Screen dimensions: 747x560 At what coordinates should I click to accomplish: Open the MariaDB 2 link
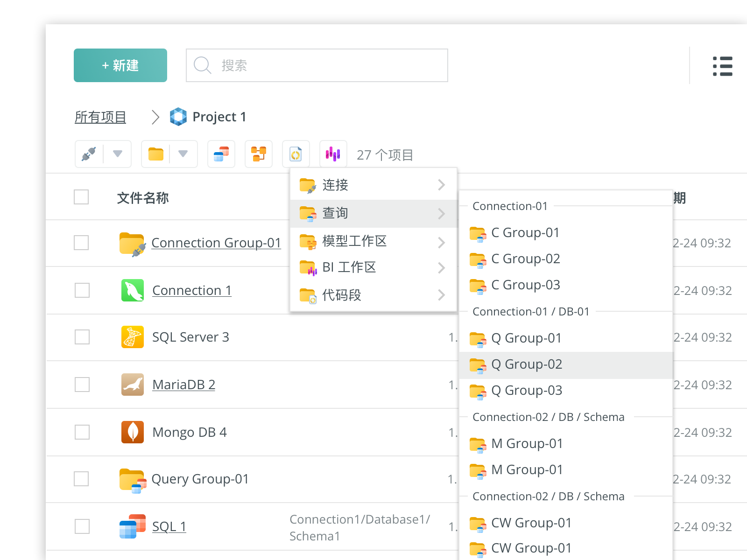pos(183,385)
